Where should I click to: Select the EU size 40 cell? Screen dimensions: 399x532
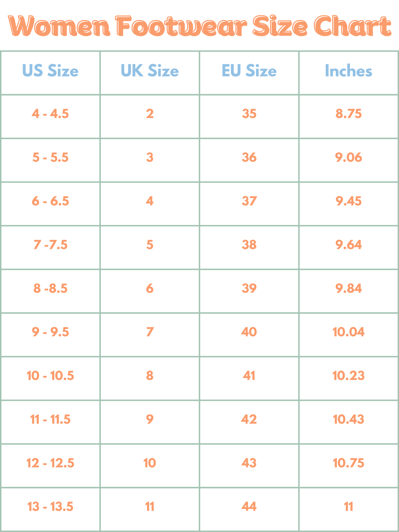coord(249,332)
